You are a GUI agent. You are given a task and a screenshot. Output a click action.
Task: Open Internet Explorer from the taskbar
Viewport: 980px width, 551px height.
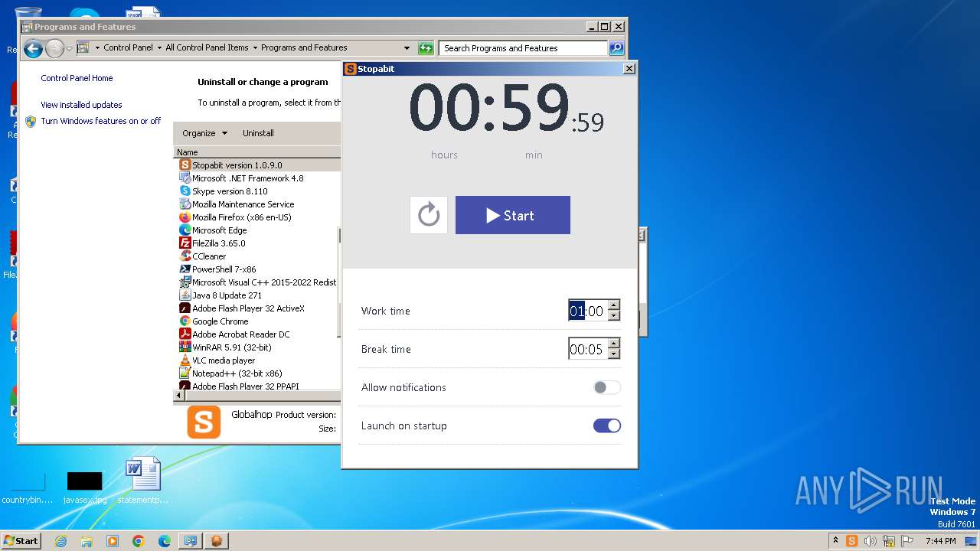point(60,541)
